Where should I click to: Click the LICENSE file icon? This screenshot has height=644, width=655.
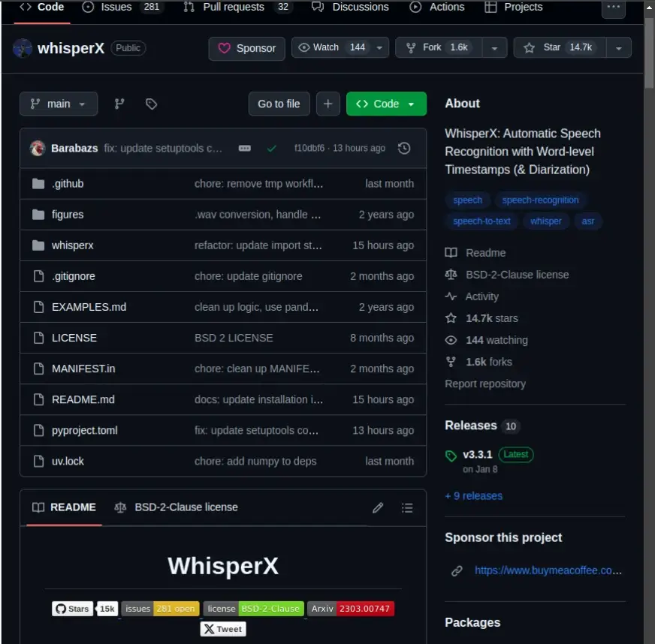[x=38, y=338]
